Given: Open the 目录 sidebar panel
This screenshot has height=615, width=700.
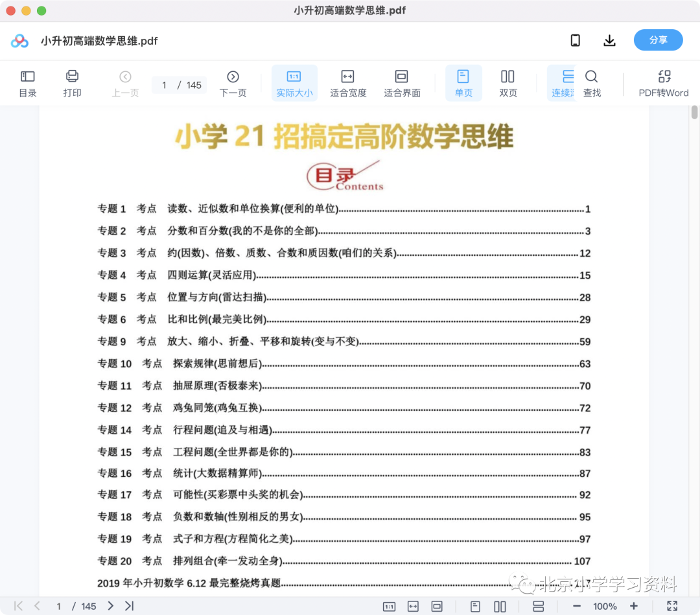Looking at the screenshot, I should tap(28, 84).
